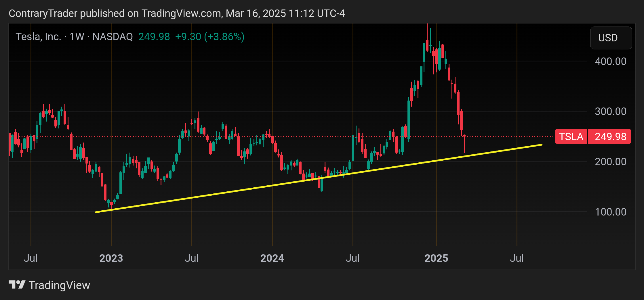The image size is (644, 300).
Task: Click the 2024 time axis label
Action: point(272,258)
